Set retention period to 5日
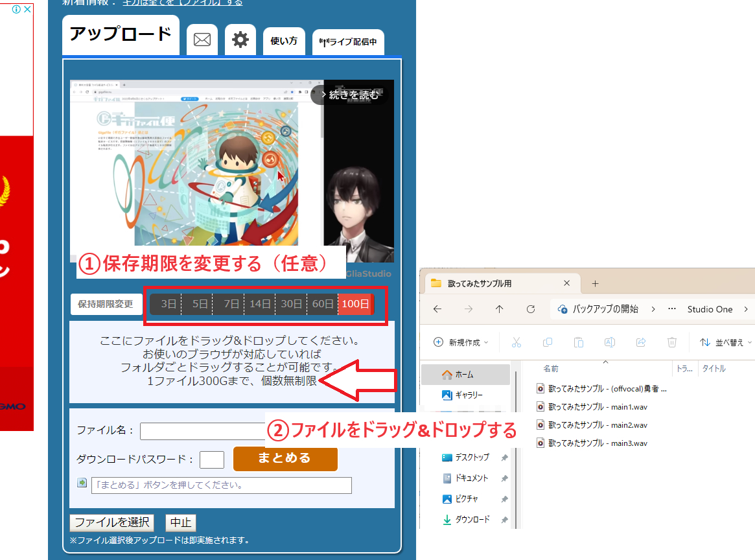The image size is (755, 560). point(198,304)
